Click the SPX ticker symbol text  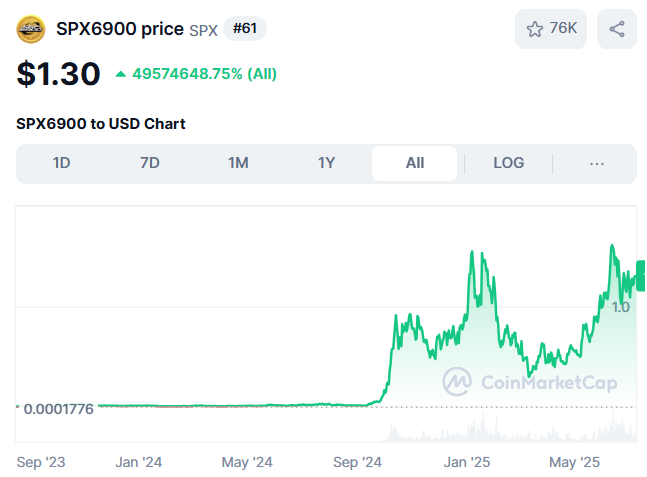(x=203, y=30)
